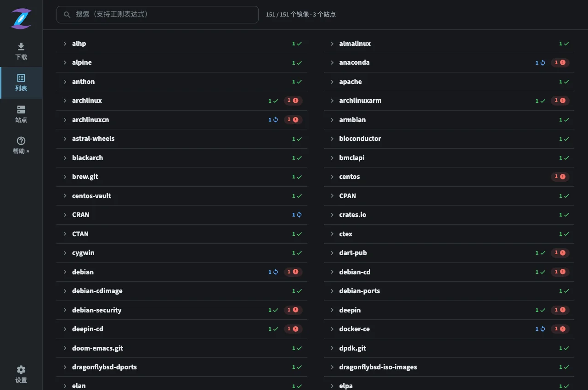Viewport: 588px width, 390px height.
Task: Click the syncing icon on docker-ce row
Action: coord(543,329)
